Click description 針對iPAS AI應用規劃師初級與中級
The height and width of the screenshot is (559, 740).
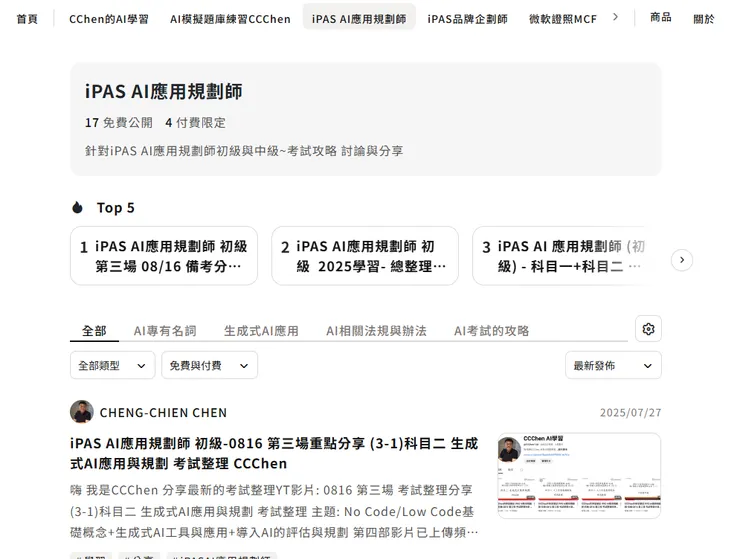coord(244,151)
